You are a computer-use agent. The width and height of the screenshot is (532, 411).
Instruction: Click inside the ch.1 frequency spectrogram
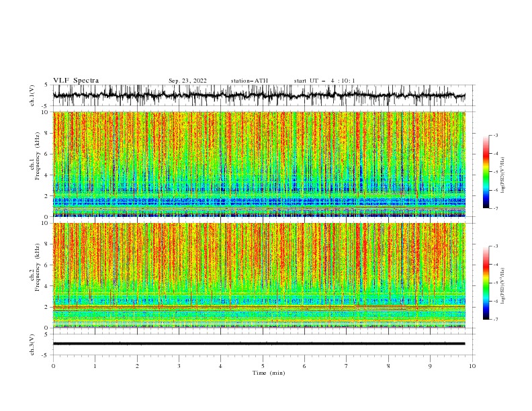pyautogui.click(x=259, y=164)
